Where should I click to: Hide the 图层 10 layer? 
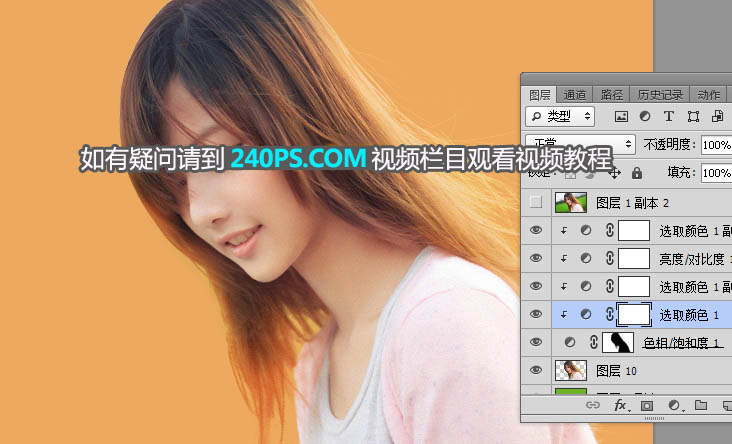536,370
